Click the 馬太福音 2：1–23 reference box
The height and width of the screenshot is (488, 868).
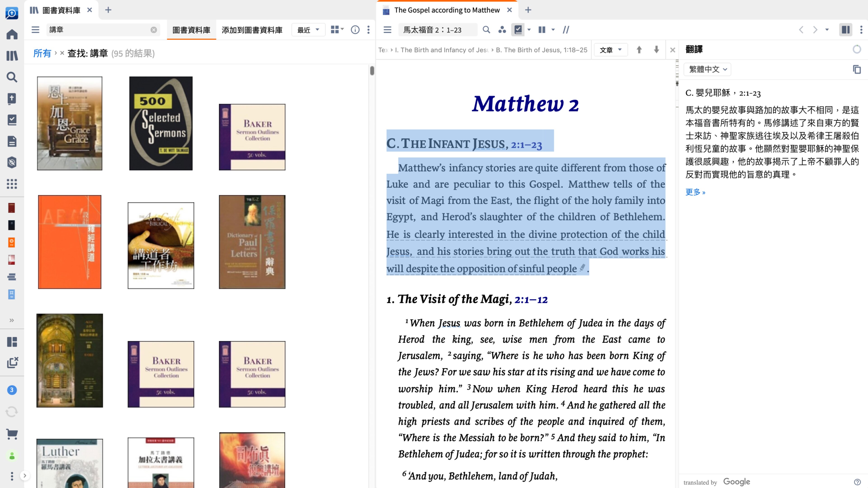coord(438,30)
